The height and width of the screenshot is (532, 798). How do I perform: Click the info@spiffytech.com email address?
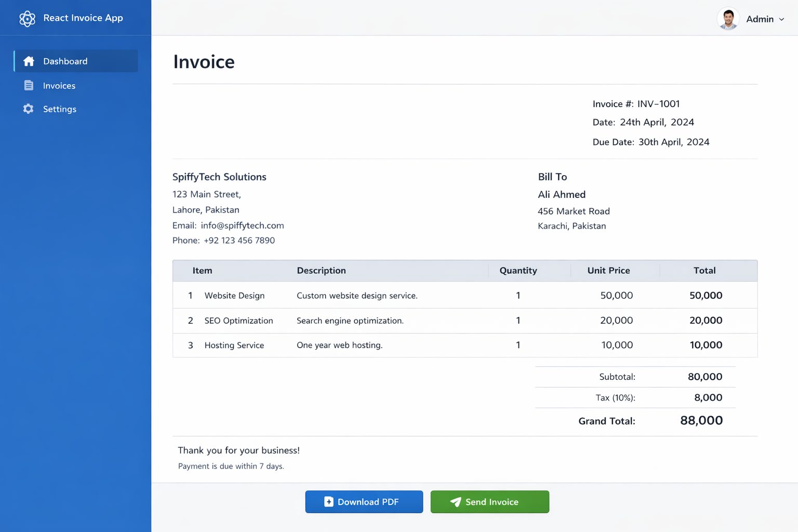click(242, 225)
